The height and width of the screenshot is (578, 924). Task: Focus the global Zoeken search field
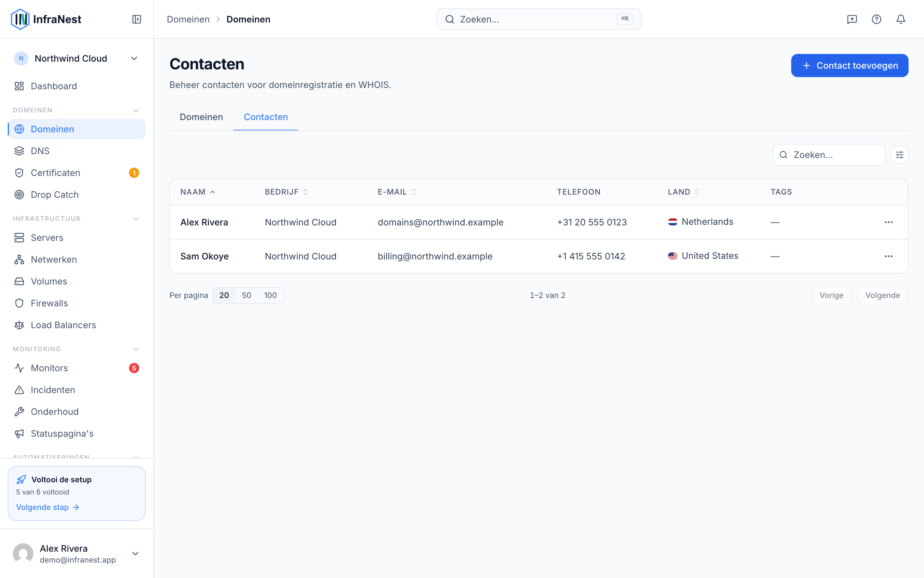point(539,19)
